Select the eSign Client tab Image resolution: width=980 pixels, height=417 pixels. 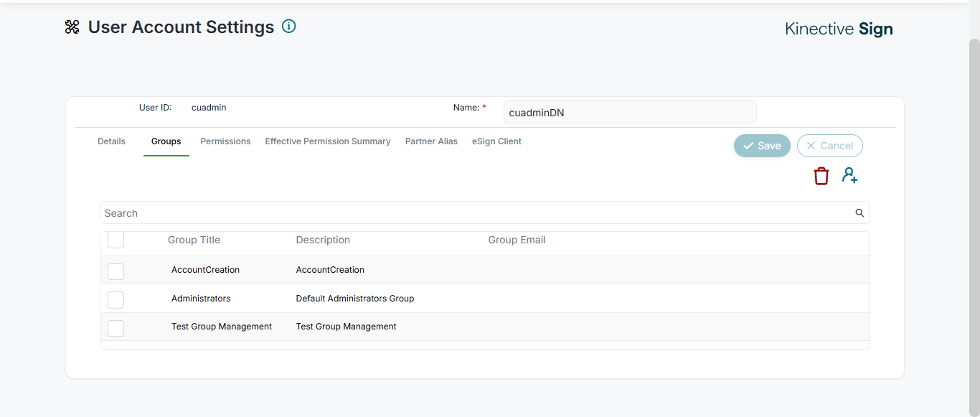[x=496, y=141]
